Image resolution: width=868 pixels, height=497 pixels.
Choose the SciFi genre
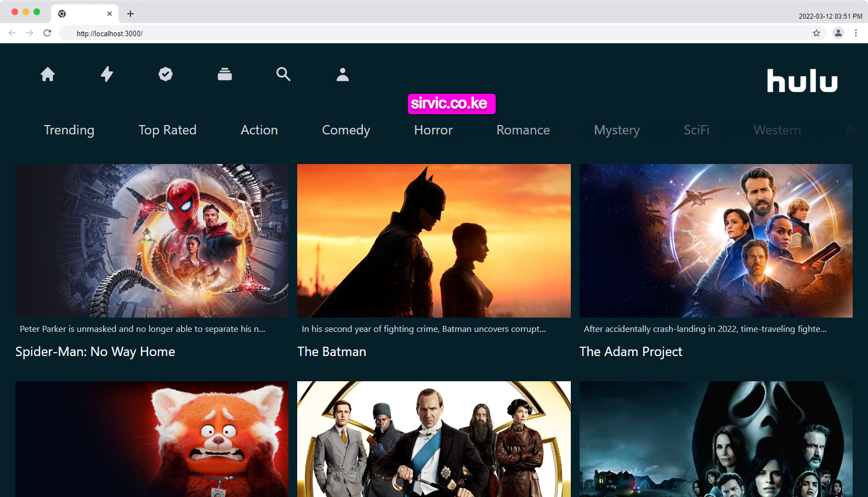[x=696, y=130]
